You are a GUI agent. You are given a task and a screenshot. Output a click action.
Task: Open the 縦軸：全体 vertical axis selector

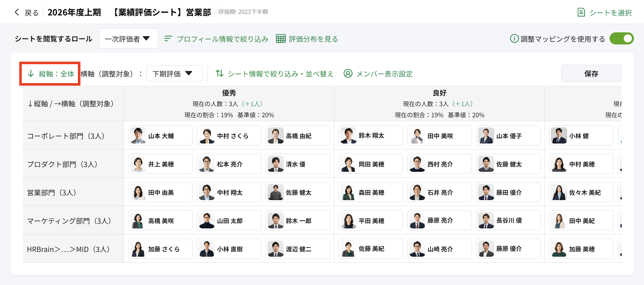tap(56, 74)
